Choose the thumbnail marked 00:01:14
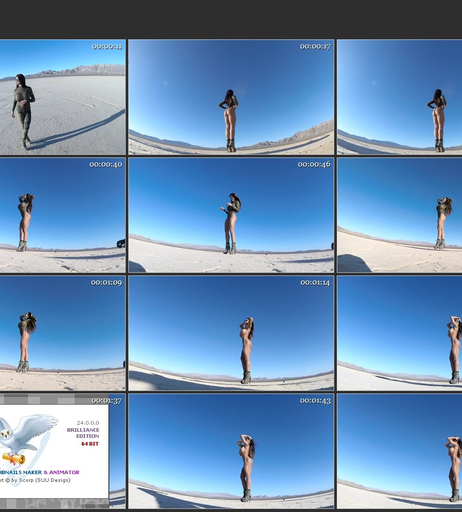Screen dimensions: 462x512 pos(231,333)
